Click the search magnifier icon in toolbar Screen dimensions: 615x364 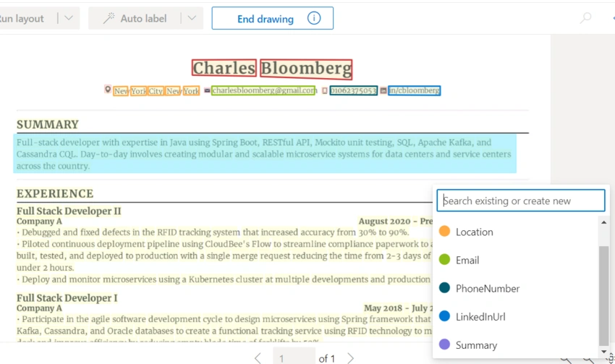pos(585,17)
